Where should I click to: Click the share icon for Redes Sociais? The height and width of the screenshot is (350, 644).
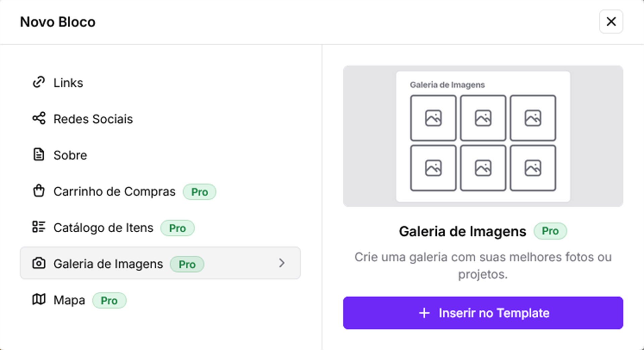point(39,118)
